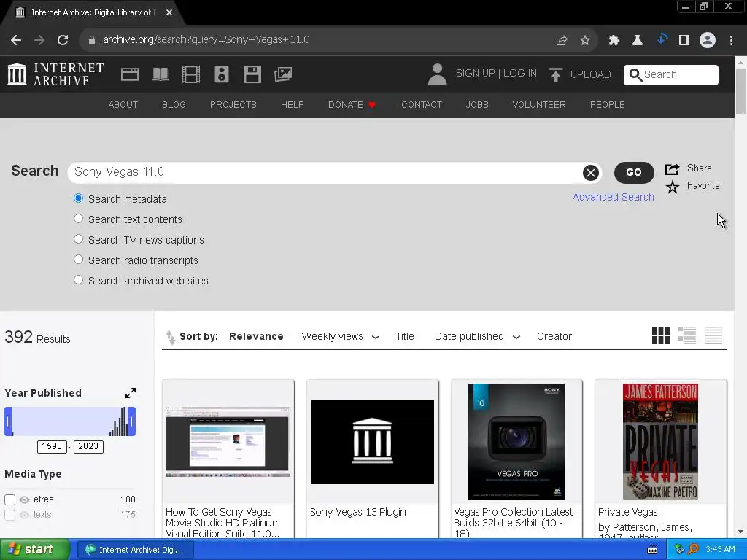Open the DONATE menu item
Viewport: 747px width, 560px height.
pyautogui.click(x=352, y=105)
